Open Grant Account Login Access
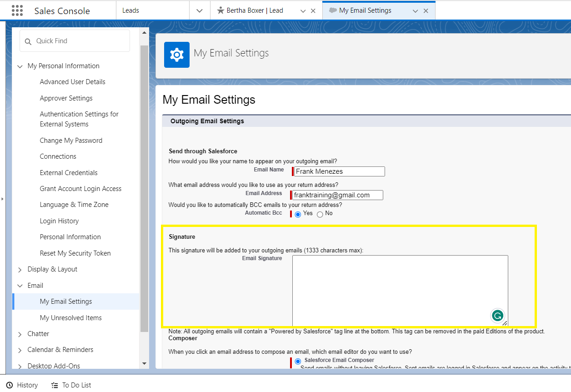Image resolution: width=571 pixels, height=392 pixels. pyautogui.click(x=81, y=189)
